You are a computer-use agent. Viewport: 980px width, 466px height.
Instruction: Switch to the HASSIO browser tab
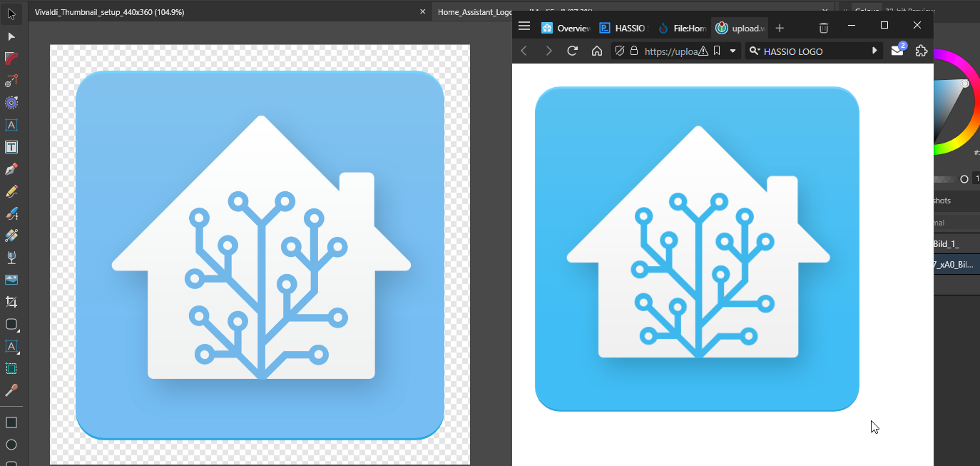623,28
